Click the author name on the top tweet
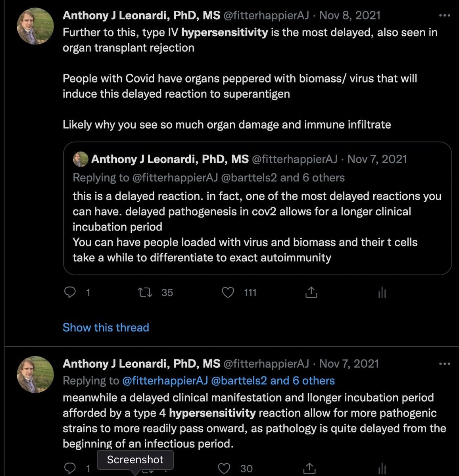 click(141, 15)
